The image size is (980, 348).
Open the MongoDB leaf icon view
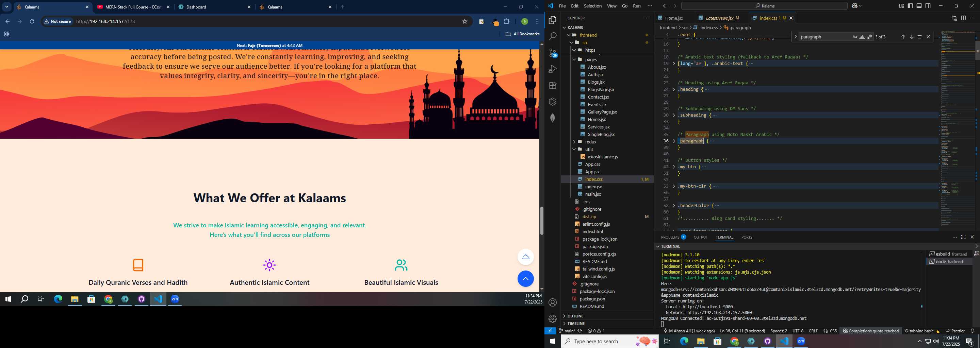552,118
